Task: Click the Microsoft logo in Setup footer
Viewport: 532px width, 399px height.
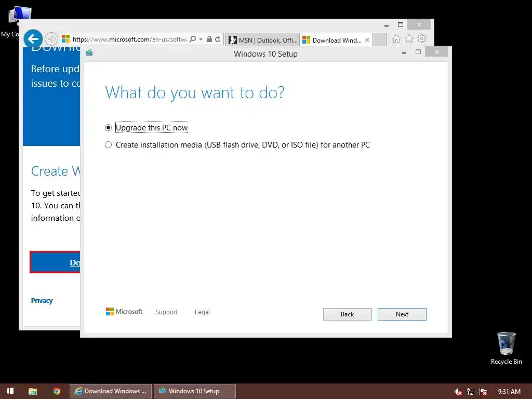Action: pyautogui.click(x=124, y=312)
